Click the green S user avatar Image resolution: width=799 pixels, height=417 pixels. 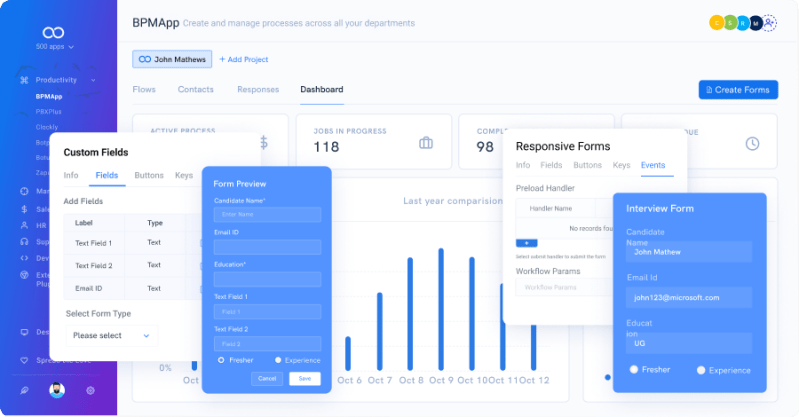730,23
